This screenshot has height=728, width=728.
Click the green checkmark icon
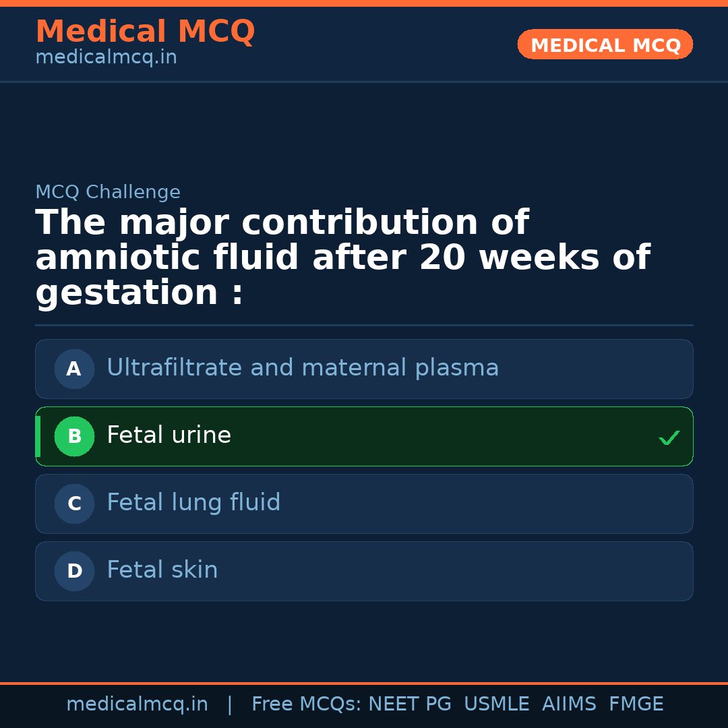point(669,438)
